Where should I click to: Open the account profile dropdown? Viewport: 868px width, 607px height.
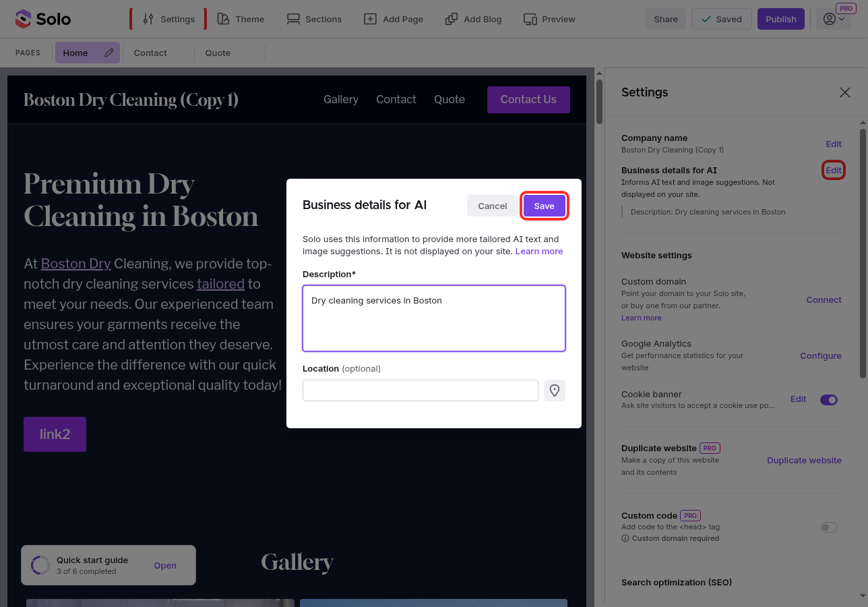[x=834, y=19]
